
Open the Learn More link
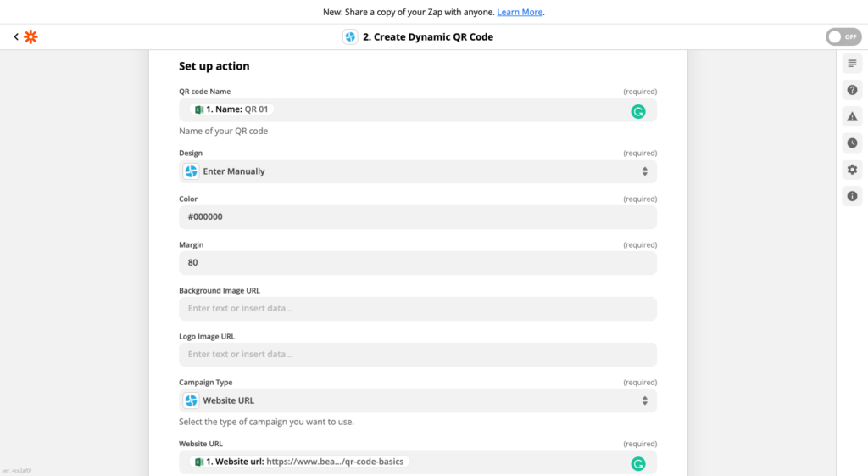coord(520,12)
